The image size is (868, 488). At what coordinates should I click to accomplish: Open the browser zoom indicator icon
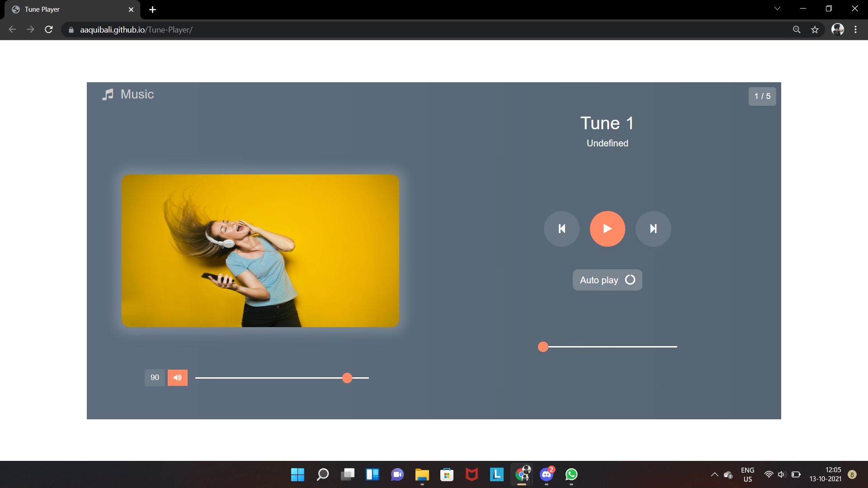797,30
